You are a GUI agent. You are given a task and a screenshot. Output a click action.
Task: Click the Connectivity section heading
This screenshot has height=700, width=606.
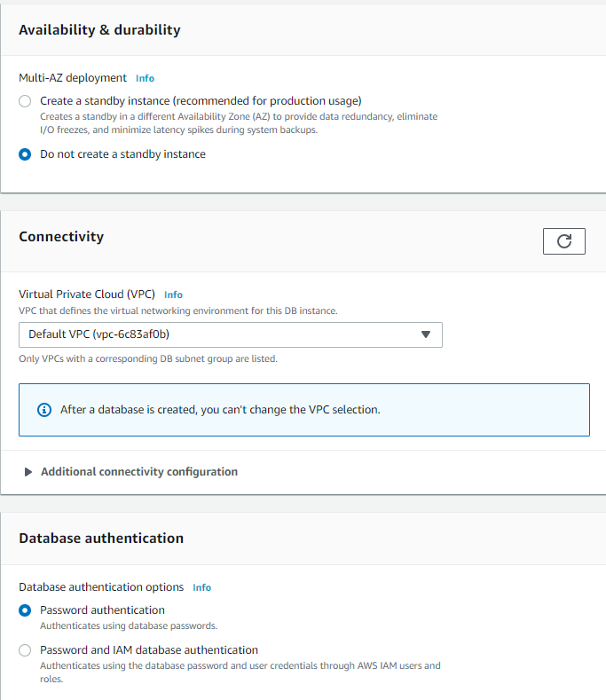61,237
